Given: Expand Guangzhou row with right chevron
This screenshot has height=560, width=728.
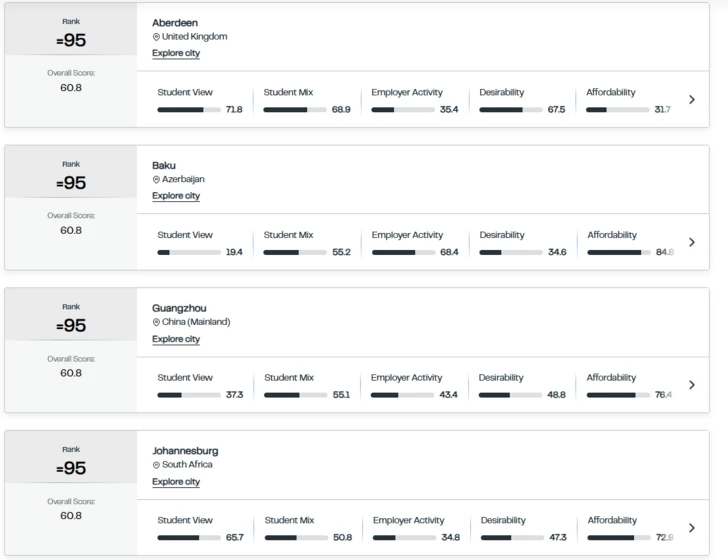Looking at the screenshot, I should coord(692,384).
